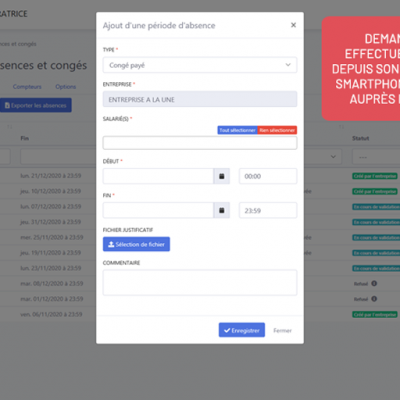Click the Fin date input field
Image resolution: width=400 pixels, height=400 pixels.
158,210
